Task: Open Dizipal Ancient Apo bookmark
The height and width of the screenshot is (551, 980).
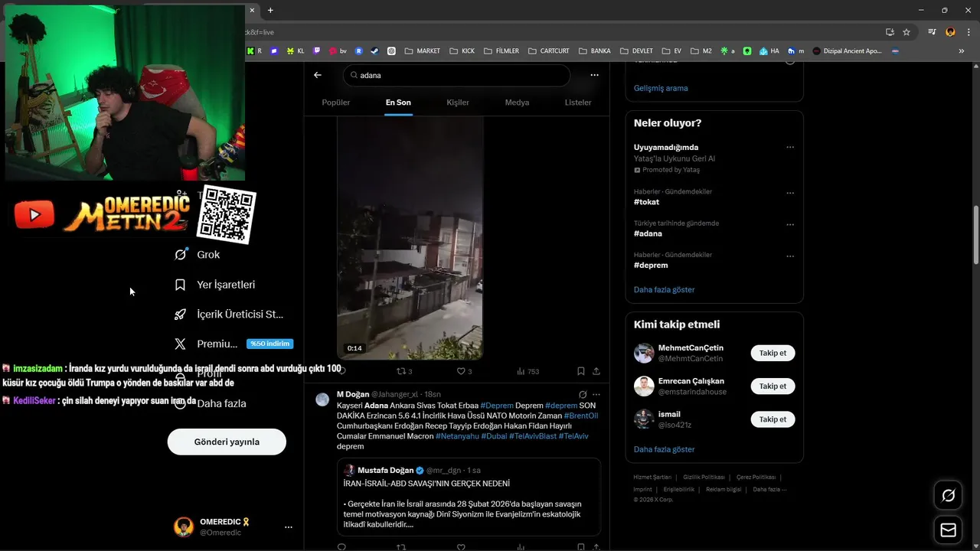Action: (847, 51)
